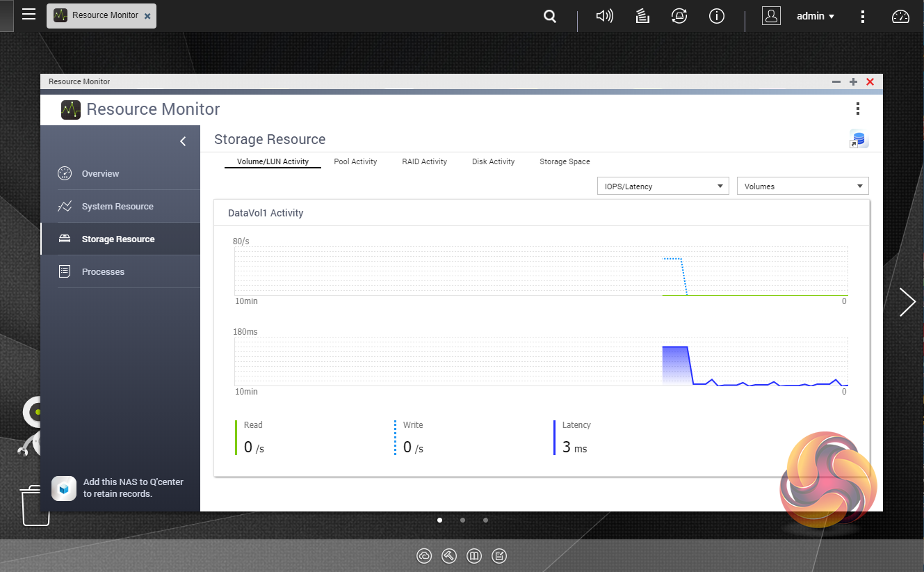
Task: Open the main hamburger menu
Action: coord(29,15)
